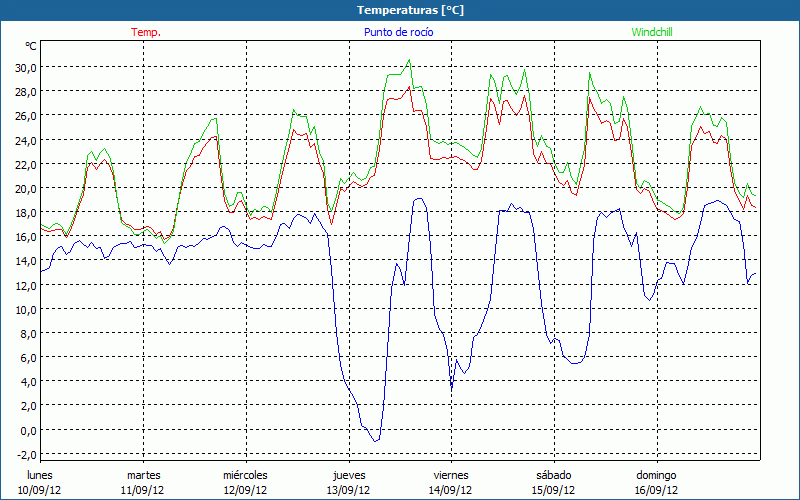Click the ºC unit label above the axis
This screenshot has width=800, height=500.
click(31, 46)
